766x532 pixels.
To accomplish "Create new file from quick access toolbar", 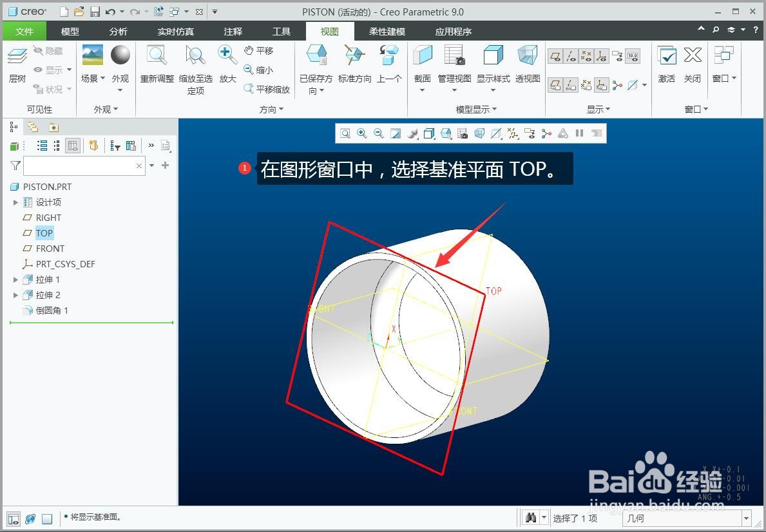I will pyautogui.click(x=64, y=11).
